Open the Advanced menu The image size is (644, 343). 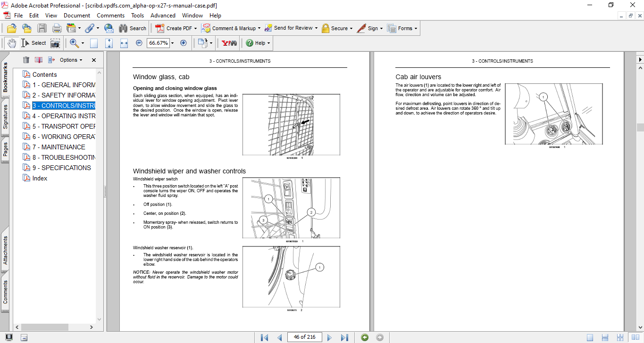coord(163,16)
